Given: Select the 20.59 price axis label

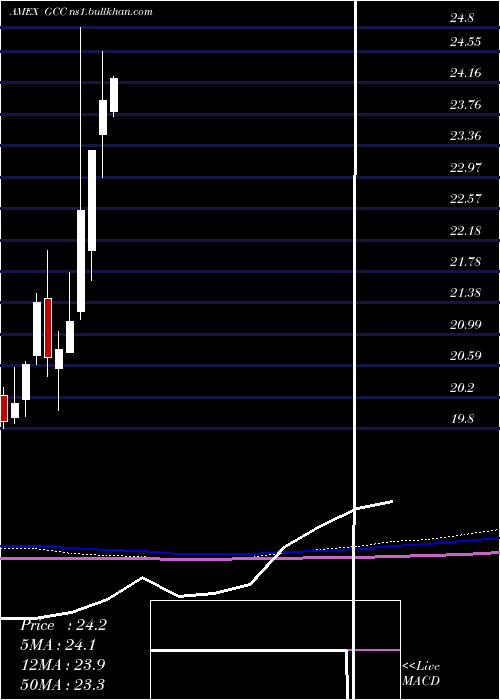Looking at the screenshot, I should tap(466, 356).
